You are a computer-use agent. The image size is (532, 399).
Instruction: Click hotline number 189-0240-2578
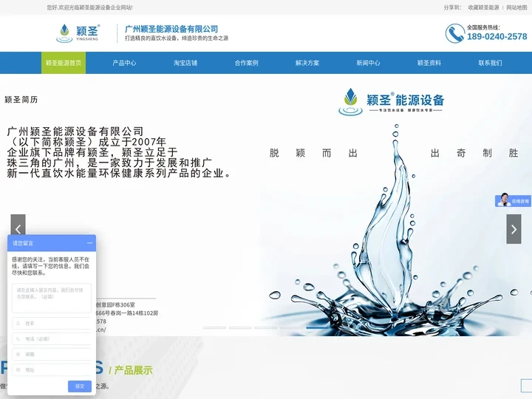coord(497,36)
